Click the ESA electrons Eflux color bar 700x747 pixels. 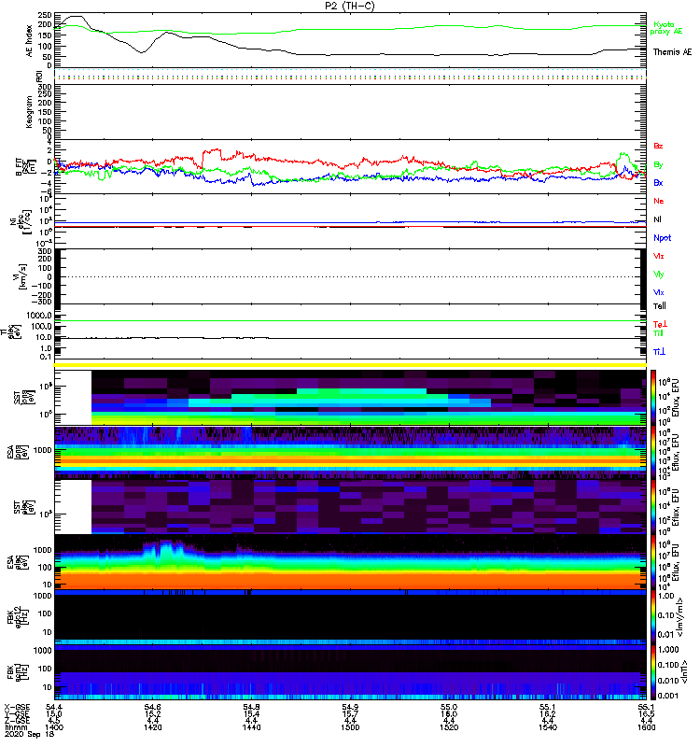[653, 562]
